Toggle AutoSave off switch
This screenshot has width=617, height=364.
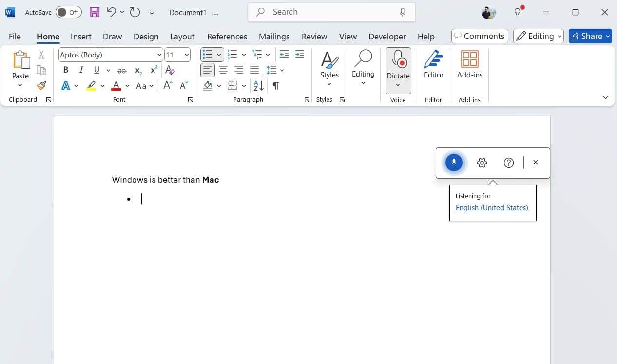[68, 12]
